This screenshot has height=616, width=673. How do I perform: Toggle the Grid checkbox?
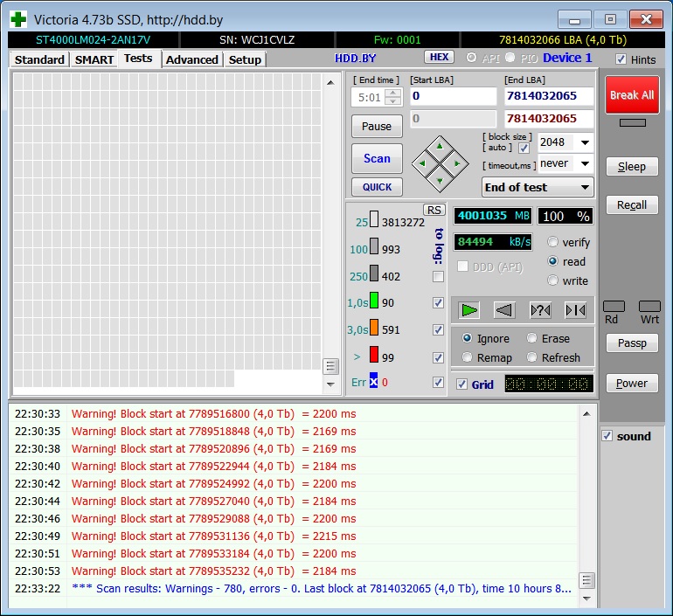click(461, 384)
